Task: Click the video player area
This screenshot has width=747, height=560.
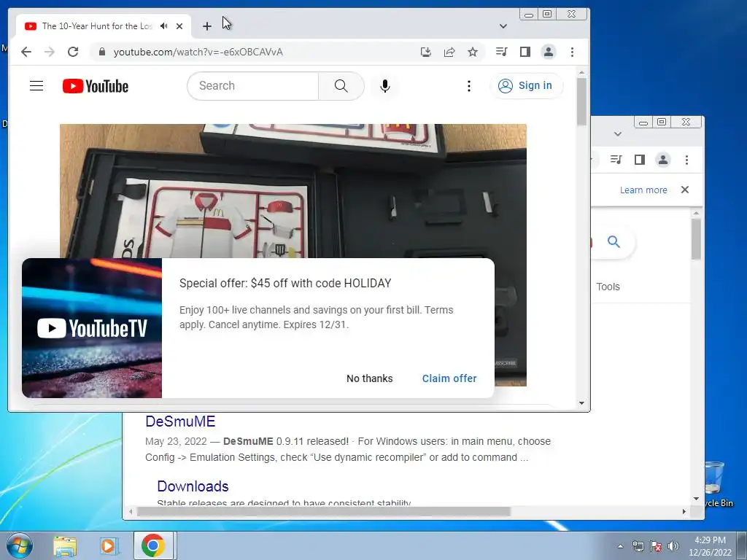Action: (293, 190)
